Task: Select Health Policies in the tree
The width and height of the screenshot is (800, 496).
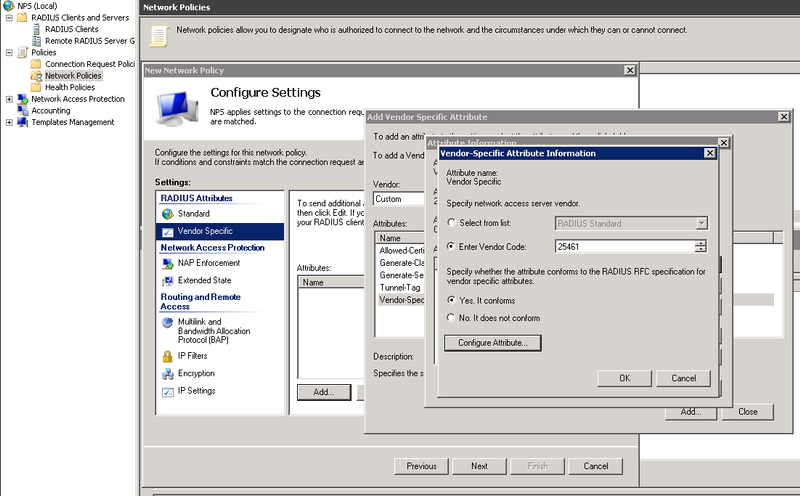Action: coord(69,87)
